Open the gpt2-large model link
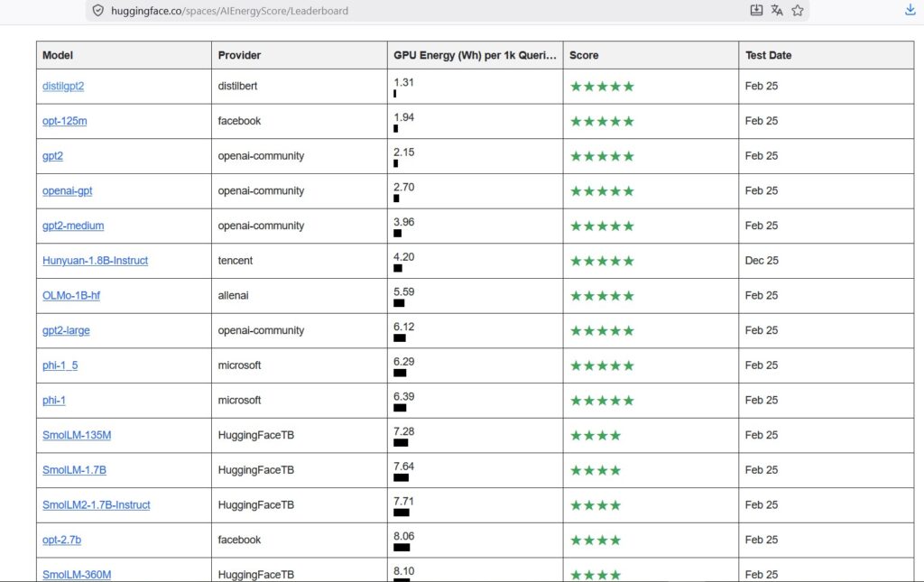The width and height of the screenshot is (924, 582). [66, 330]
